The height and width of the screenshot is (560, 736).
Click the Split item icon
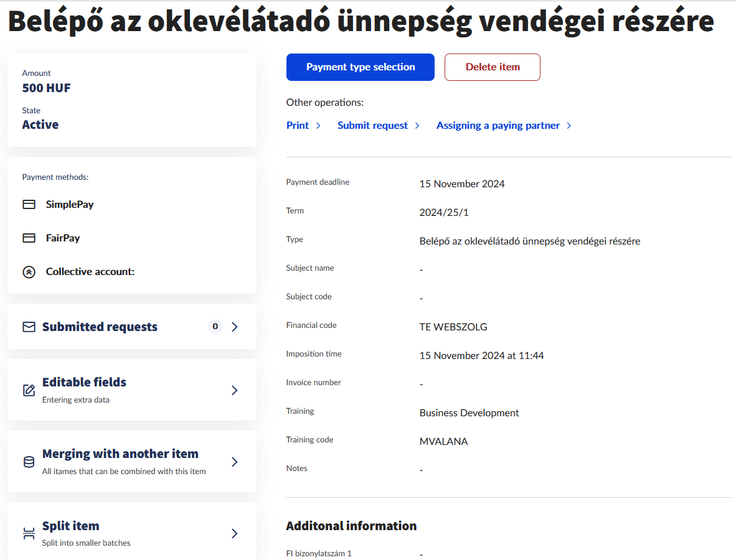[29, 533]
